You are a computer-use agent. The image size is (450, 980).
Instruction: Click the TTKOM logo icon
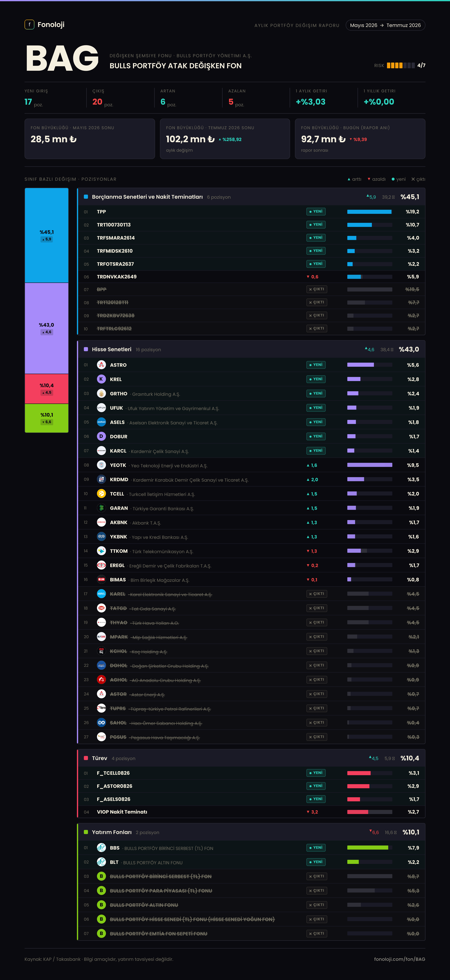point(101,551)
